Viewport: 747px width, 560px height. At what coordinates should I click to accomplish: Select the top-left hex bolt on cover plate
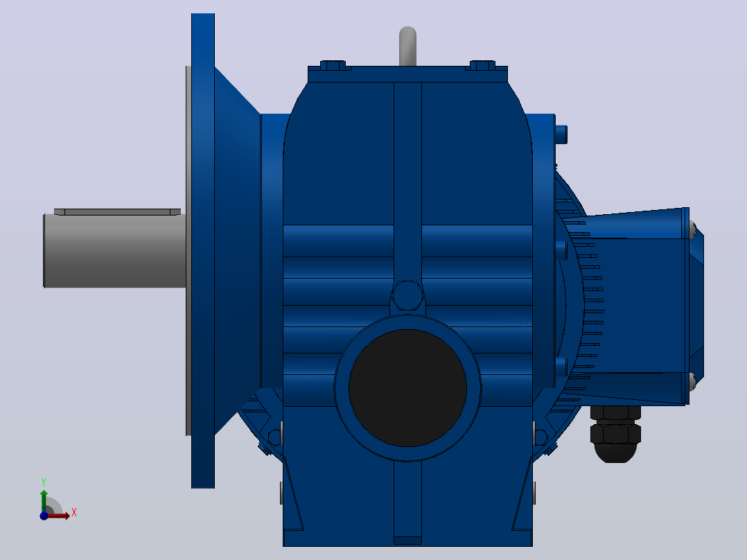(x=333, y=65)
